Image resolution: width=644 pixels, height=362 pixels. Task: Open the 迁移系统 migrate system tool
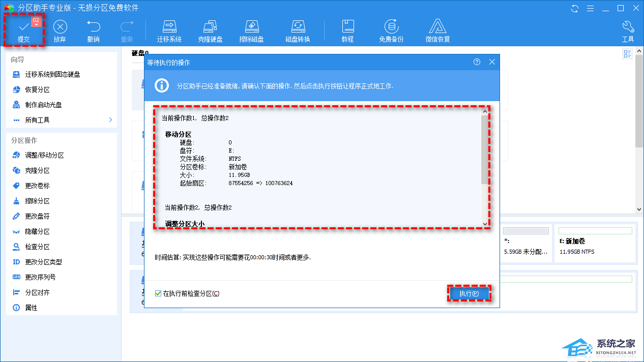tap(169, 31)
